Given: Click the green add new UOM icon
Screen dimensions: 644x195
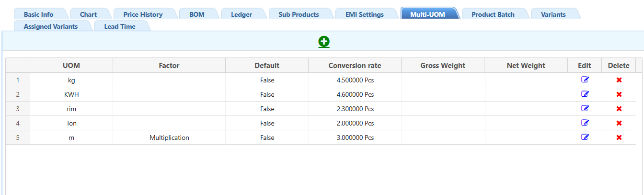Looking at the screenshot, I should click(324, 42).
